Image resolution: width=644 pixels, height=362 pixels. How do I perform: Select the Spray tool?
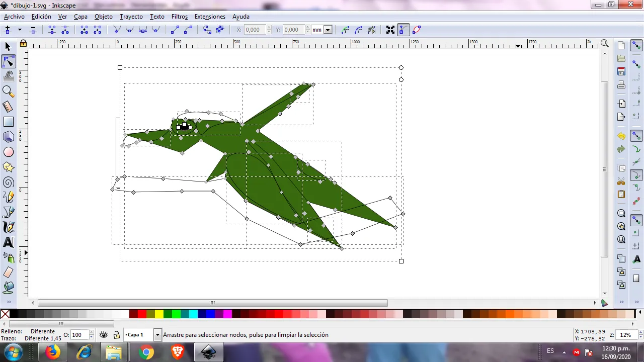click(x=8, y=257)
